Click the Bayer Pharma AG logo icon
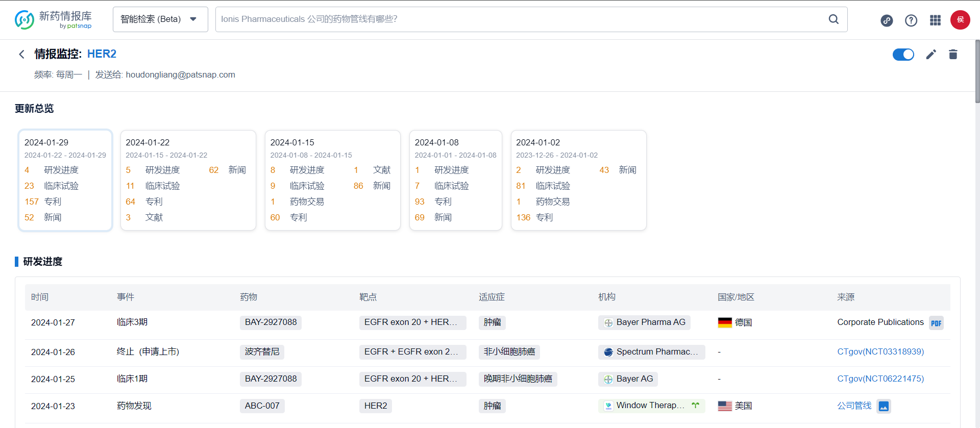This screenshot has width=980, height=428. [608, 323]
